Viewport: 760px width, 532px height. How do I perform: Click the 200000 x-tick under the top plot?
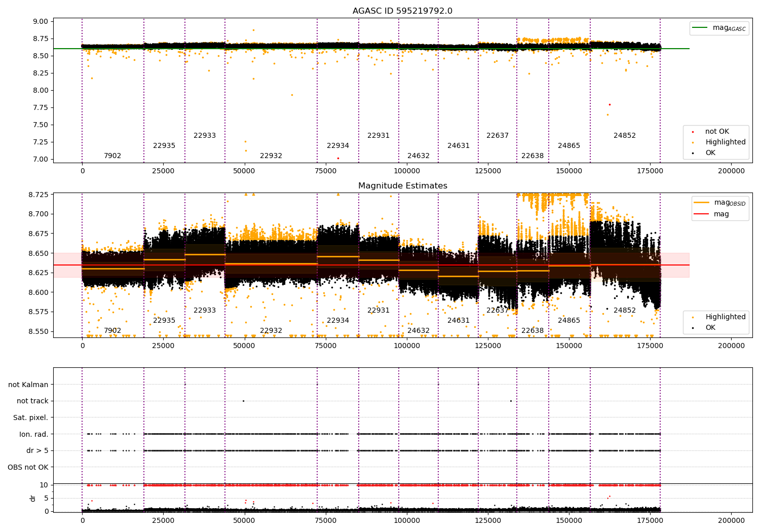(x=731, y=171)
